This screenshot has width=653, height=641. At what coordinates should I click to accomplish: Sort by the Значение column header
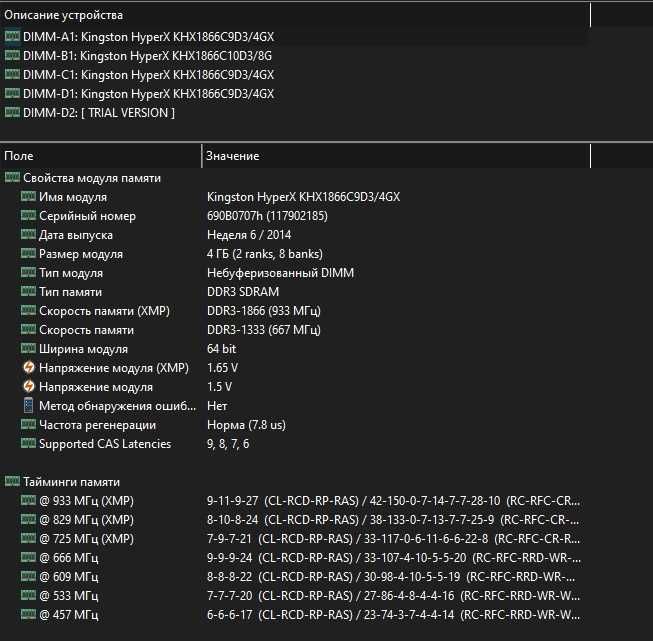click(396, 156)
